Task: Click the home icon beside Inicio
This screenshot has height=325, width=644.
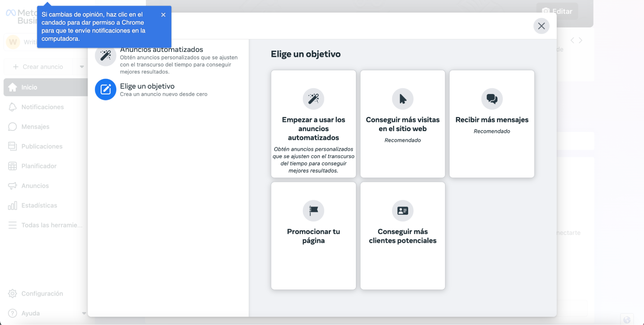Action: click(x=13, y=87)
